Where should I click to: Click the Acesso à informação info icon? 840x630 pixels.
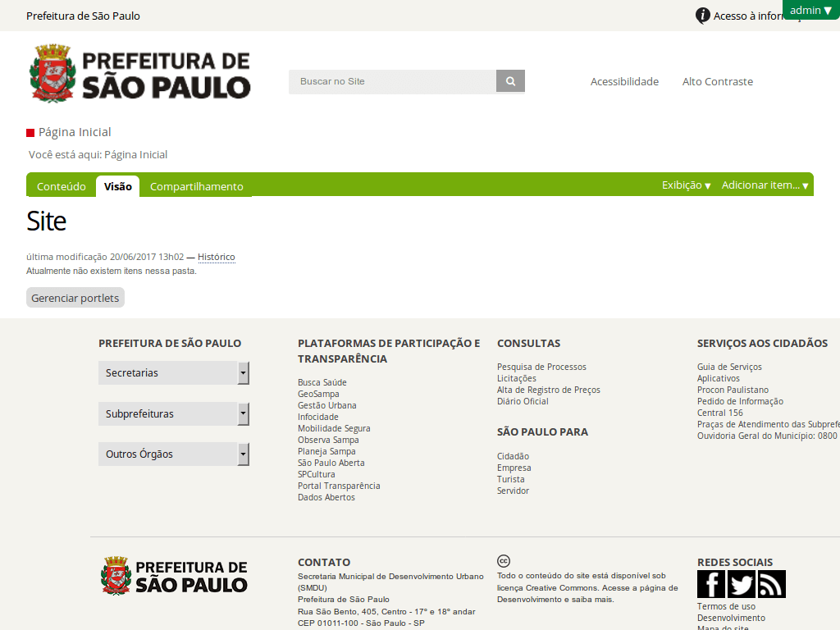(702, 16)
